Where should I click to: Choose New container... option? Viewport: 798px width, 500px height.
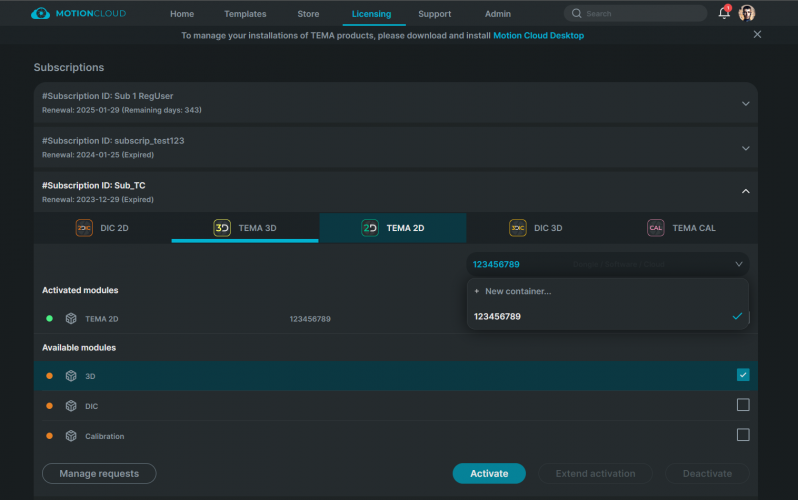pyautogui.click(x=608, y=291)
